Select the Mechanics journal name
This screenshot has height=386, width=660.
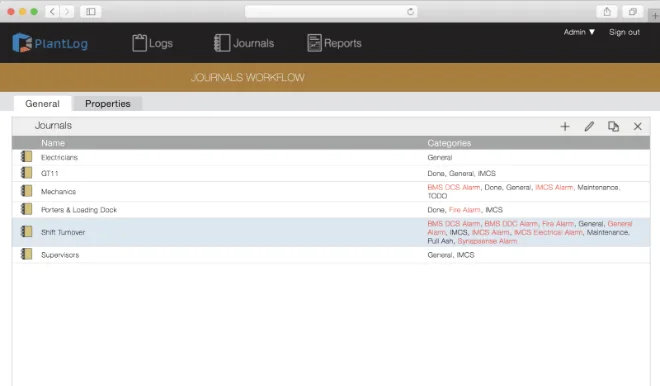click(59, 192)
